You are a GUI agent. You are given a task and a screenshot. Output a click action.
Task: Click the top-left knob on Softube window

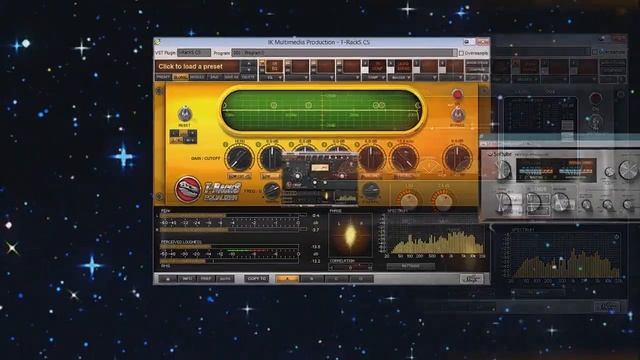click(x=502, y=170)
